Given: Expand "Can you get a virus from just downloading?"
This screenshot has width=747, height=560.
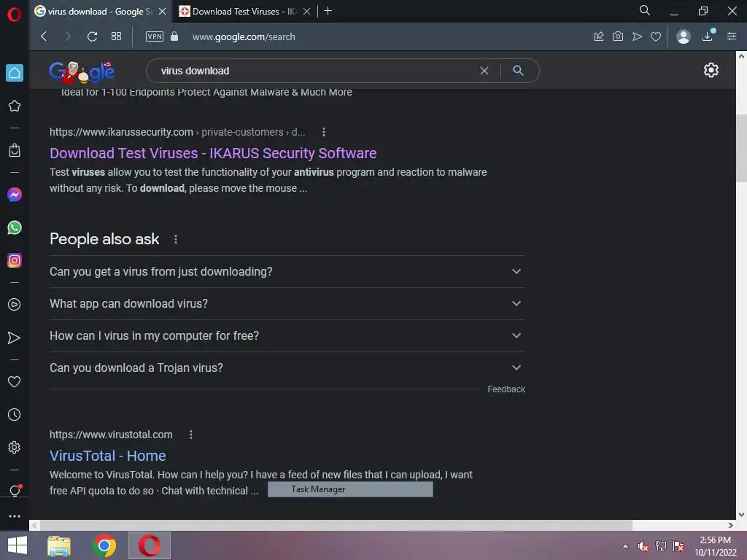Looking at the screenshot, I should 287,271.
